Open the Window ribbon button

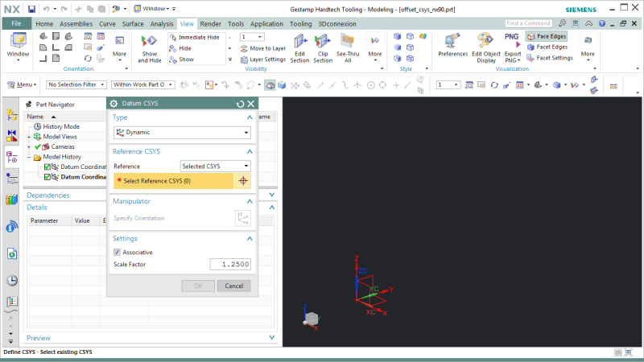click(18, 47)
